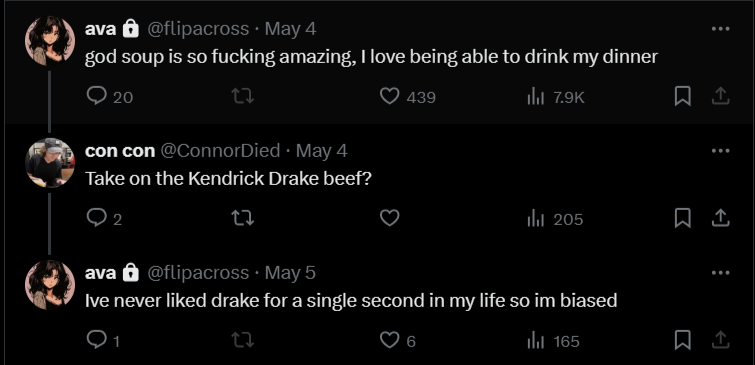Open the May 5 timestamp link
The width and height of the screenshot is (755, 365).
tap(290, 273)
